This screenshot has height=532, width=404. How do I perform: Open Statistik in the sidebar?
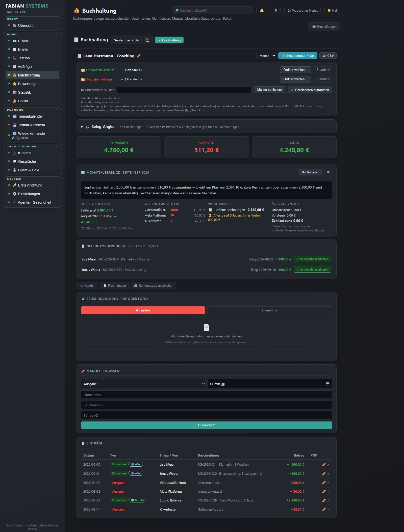point(32,92)
